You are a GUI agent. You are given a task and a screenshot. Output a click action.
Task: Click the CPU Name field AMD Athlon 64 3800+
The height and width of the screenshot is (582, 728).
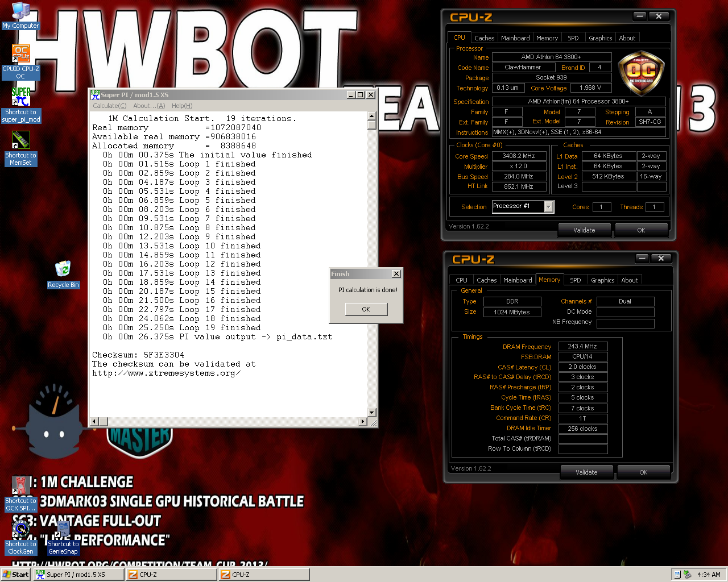click(551, 57)
